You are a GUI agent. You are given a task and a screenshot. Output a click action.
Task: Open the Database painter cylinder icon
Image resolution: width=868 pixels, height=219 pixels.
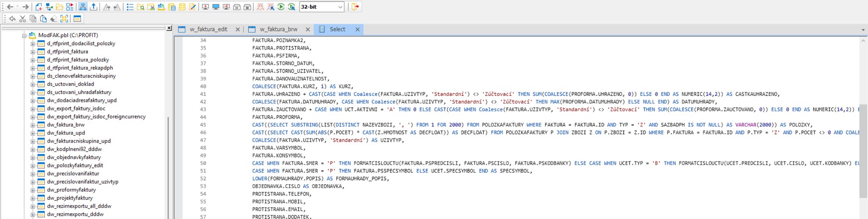[x=182, y=7]
